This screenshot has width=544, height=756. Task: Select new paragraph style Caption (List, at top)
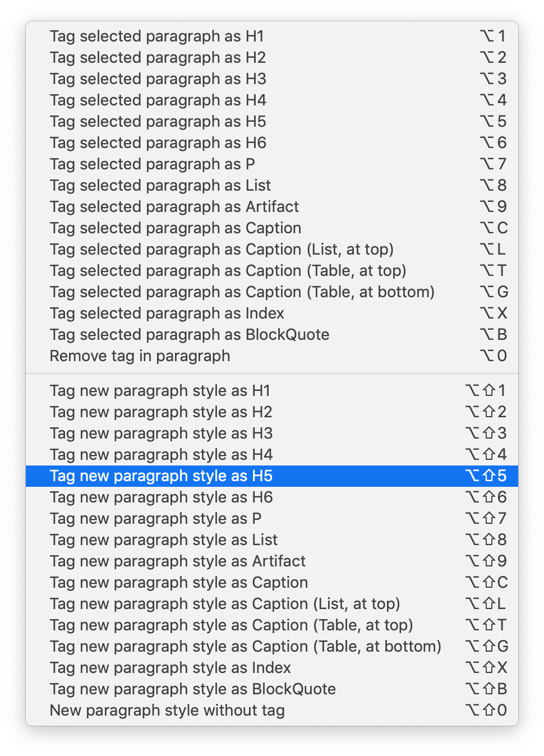[272, 603]
